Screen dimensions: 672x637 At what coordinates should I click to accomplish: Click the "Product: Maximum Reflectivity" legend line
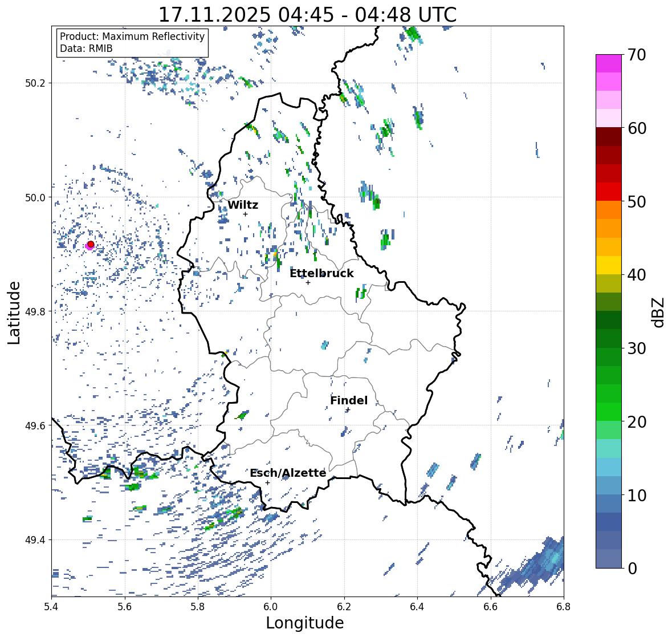(x=132, y=36)
